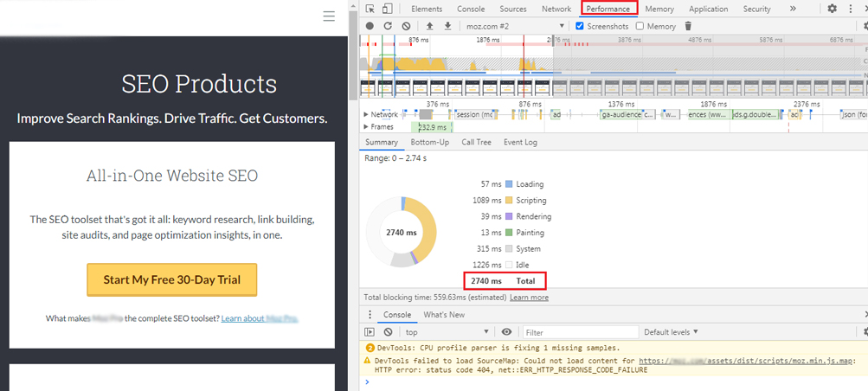Click the Save profile download arrow
Screen dimensions: 868x391
(x=447, y=26)
